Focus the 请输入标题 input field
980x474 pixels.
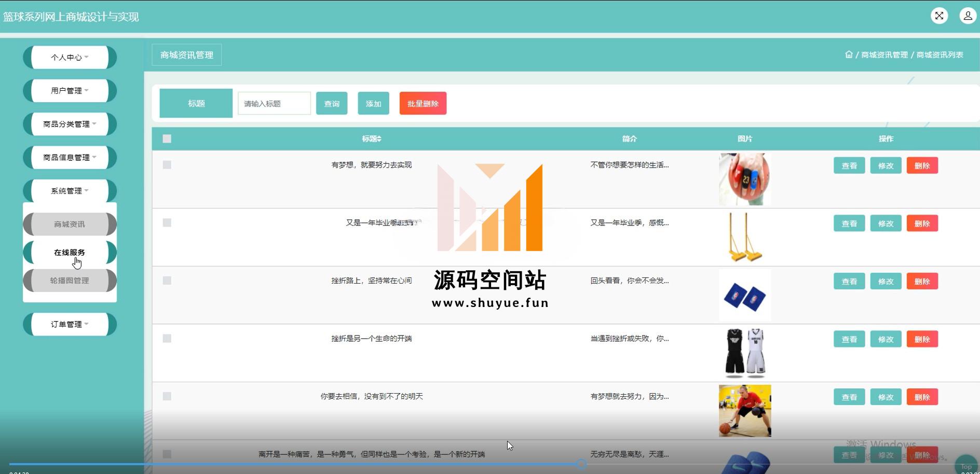tap(274, 103)
